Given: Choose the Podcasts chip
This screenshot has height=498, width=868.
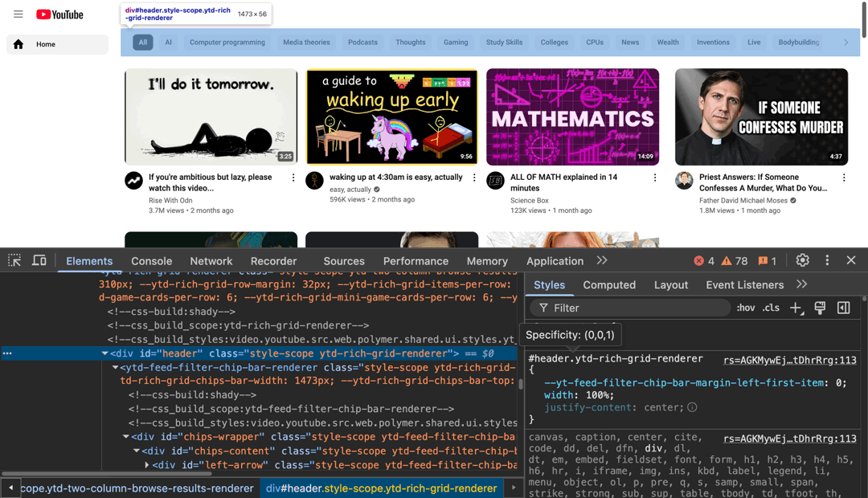Looking at the screenshot, I should (362, 42).
